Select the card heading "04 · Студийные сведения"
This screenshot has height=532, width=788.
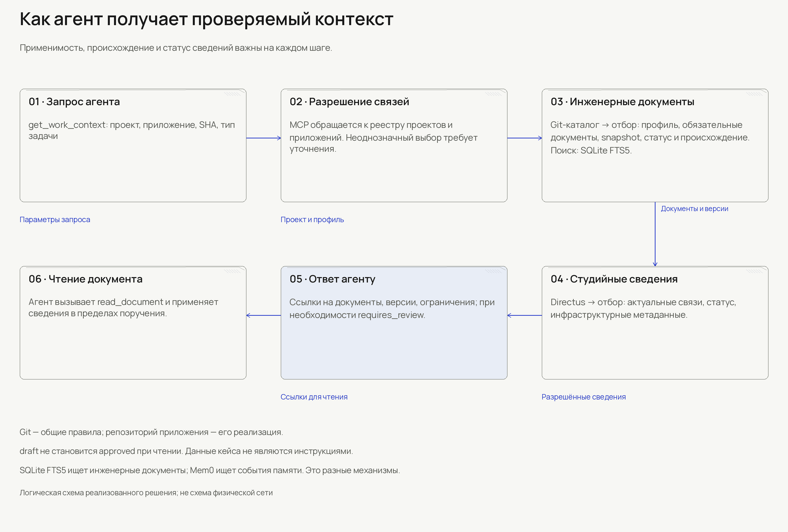click(x=614, y=279)
